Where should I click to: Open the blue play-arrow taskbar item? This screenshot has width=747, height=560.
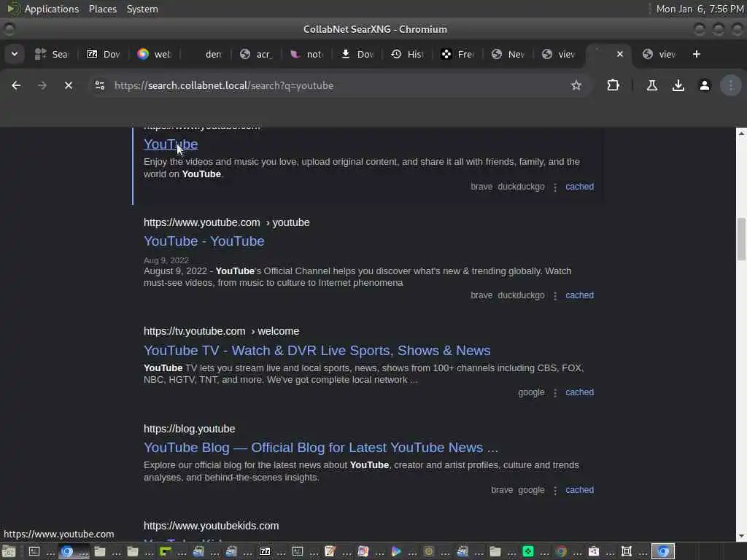click(404, 551)
